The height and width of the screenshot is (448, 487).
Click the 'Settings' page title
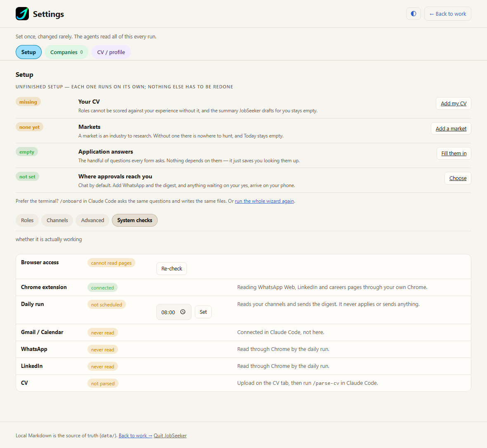[48, 14]
